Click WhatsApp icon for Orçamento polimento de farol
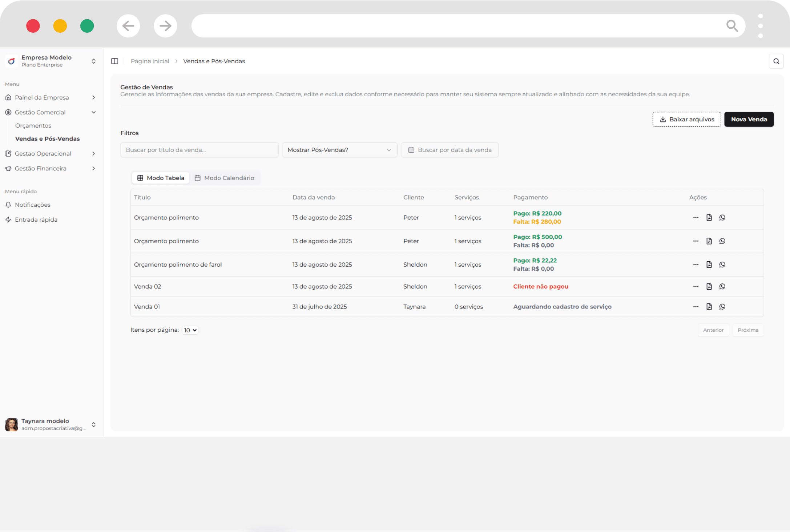The height and width of the screenshot is (532, 790). [x=722, y=265]
